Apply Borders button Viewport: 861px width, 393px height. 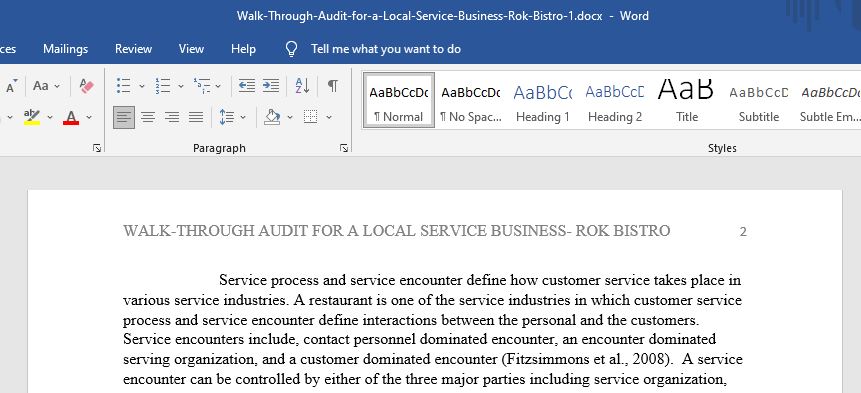click(311, 117)
